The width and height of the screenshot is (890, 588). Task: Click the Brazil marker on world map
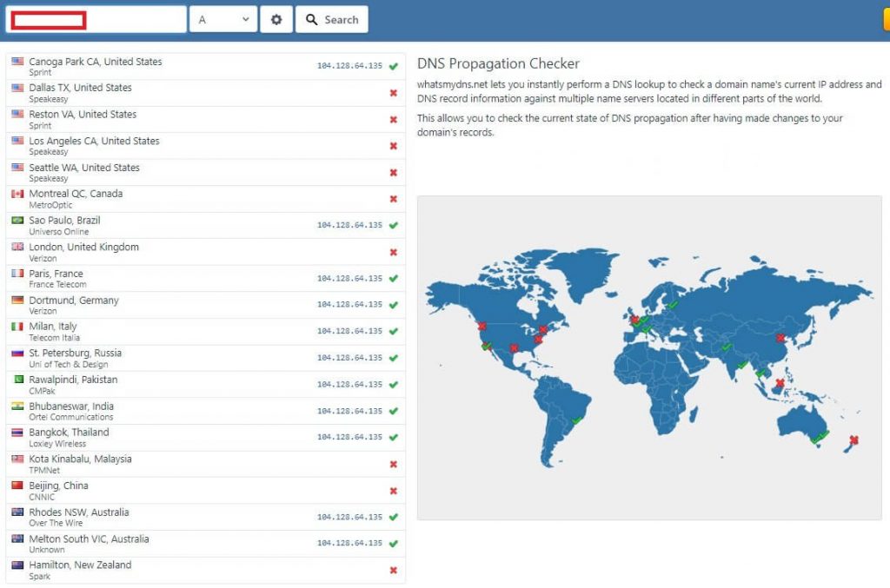point(577,420)
